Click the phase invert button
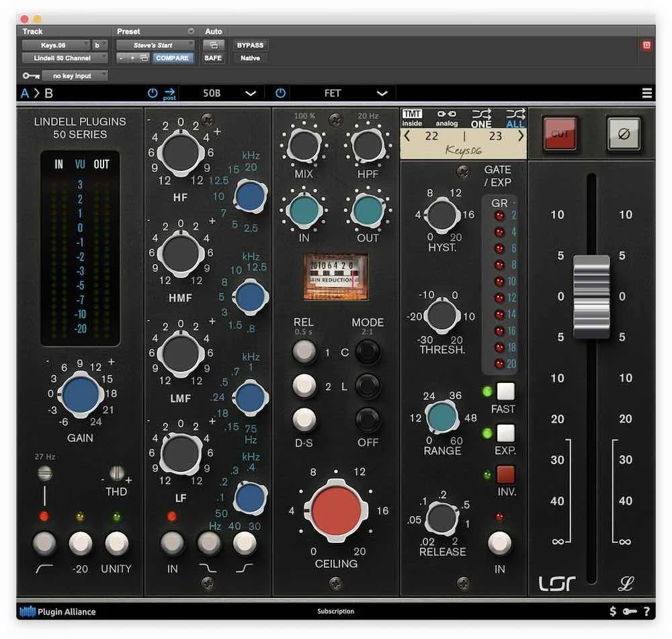The width and height of the screenshot is (672, 639). [x=624, y=134]
